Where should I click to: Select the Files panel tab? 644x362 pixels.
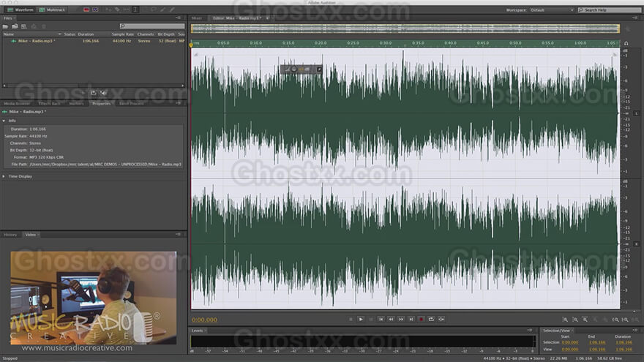[x=8, y=18]
